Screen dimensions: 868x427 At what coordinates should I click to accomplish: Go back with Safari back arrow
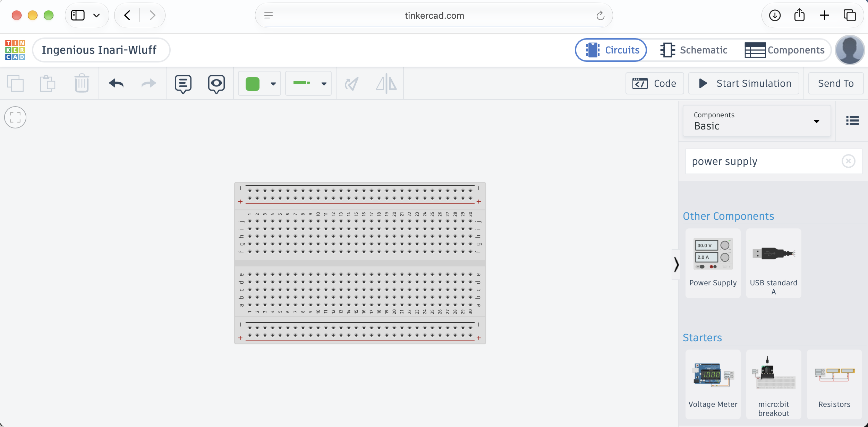click(127, 15)
